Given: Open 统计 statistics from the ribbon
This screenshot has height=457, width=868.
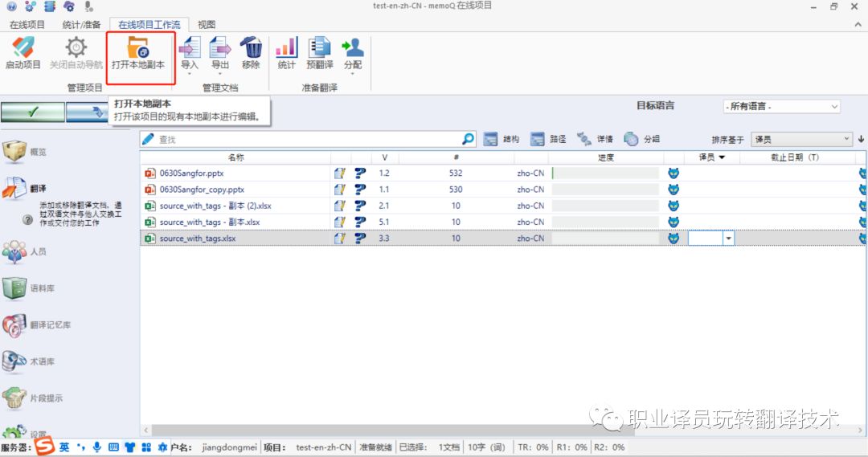Looking at the screenshot, I should (286, 53).
